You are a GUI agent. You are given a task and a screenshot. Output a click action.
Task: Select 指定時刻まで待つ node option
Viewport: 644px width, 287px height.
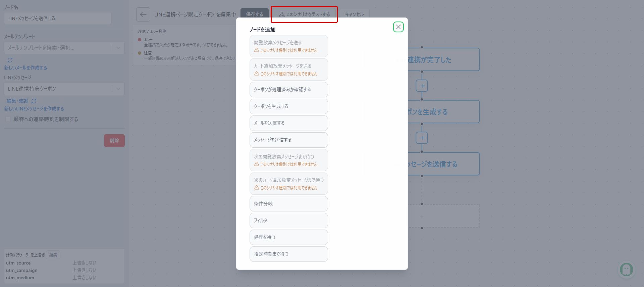click(288, 254)
